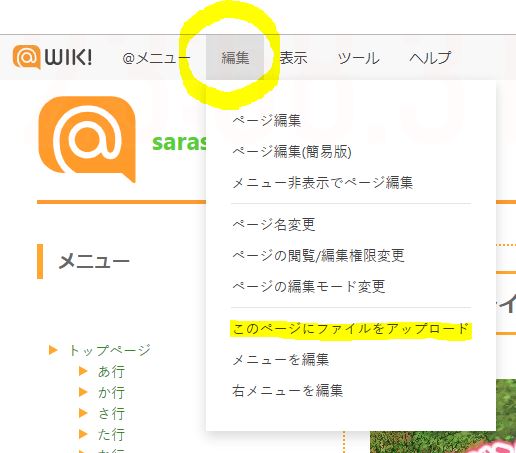The image size is (516, 453).
Task: Open the 表示 menu
Action: [x=293, y=58]
